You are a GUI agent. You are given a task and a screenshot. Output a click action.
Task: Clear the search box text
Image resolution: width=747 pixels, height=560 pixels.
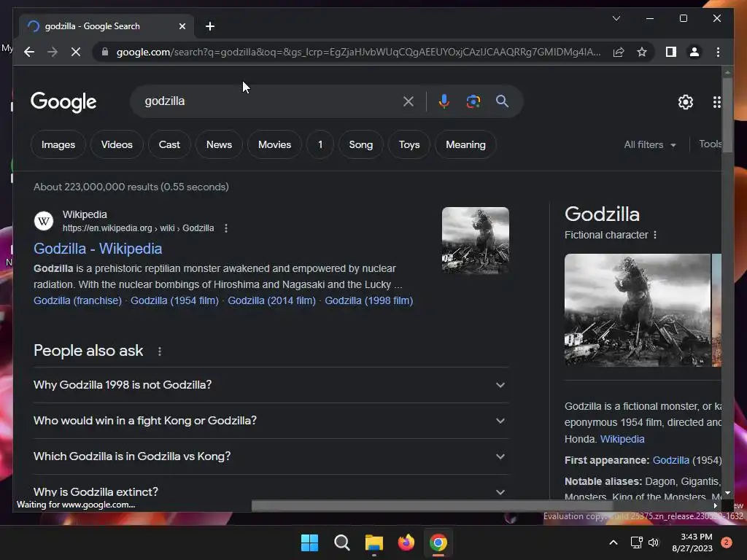point(409,101)
